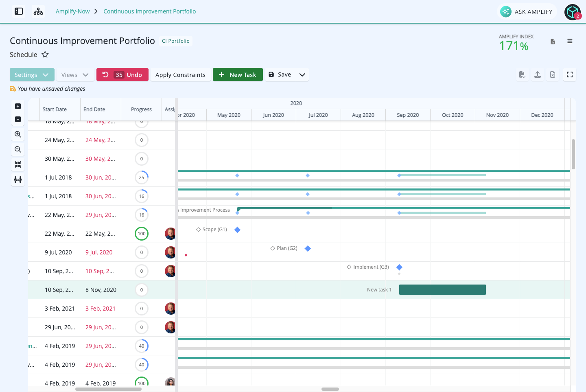The height and width of the screenshot is (392, 586).
Task: Click the Plan (G2) milestone diamond
Action: pyautogui.click(x=308, y=249)
